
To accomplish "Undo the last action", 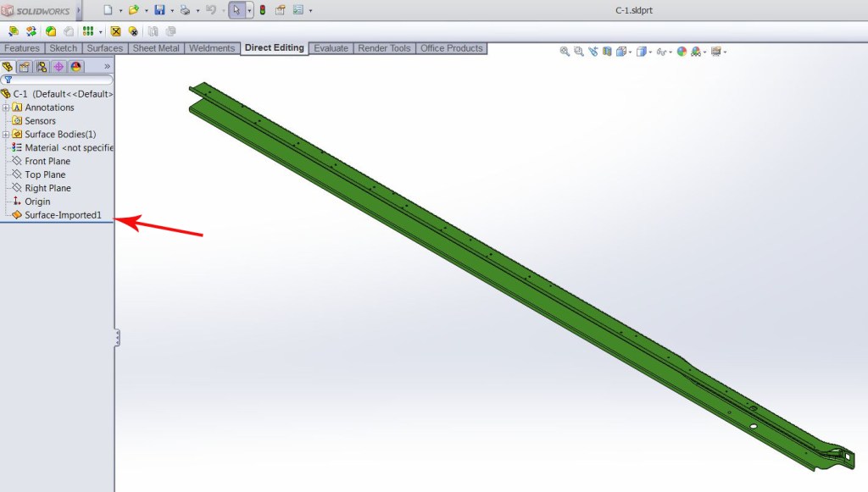I will pyautogui.click(x=211, y=8).
